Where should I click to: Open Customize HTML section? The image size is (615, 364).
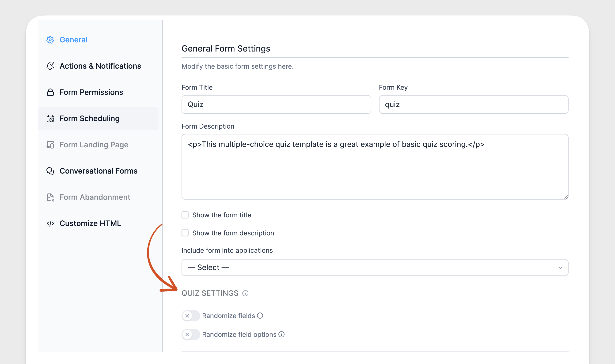pos(98,223)
